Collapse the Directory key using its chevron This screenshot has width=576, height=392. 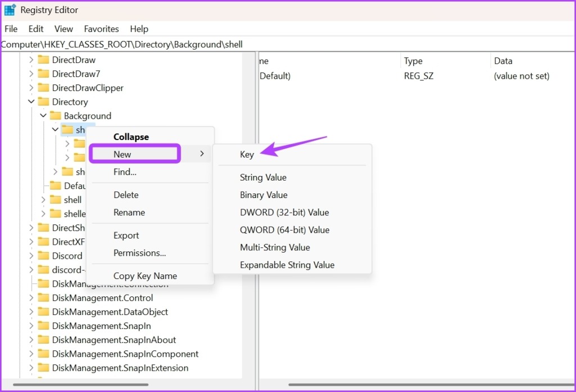tap(31, 102)
